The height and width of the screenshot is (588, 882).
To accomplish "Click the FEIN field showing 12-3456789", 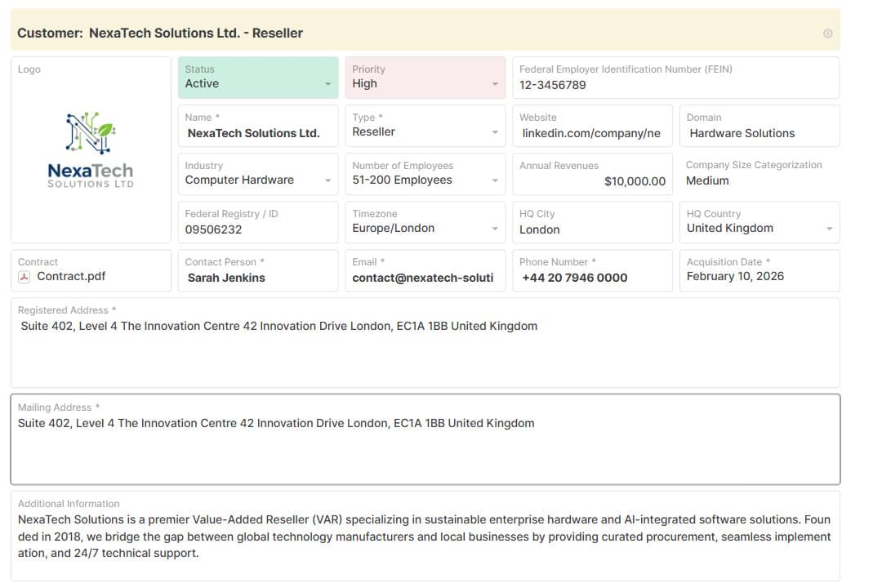I will click(675, 85).
